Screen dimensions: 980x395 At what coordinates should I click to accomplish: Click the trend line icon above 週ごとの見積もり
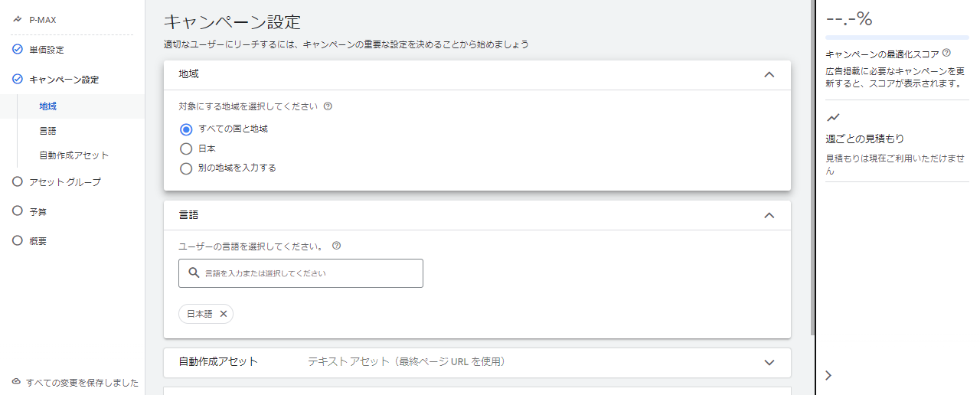pos(833,118)
